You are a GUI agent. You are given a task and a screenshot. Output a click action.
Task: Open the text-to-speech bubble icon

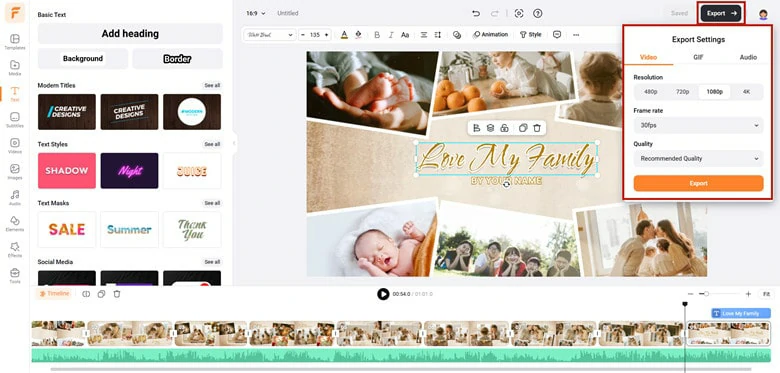click(557, 35)
